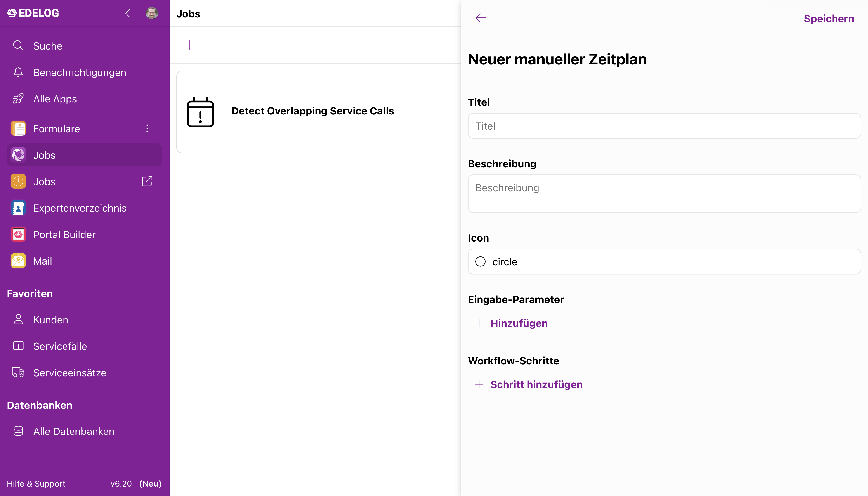Image resolution: width=868 pixels, height=496 pixels.
Task: Open Formulare three-dot options menu
Action: point(147,128)
